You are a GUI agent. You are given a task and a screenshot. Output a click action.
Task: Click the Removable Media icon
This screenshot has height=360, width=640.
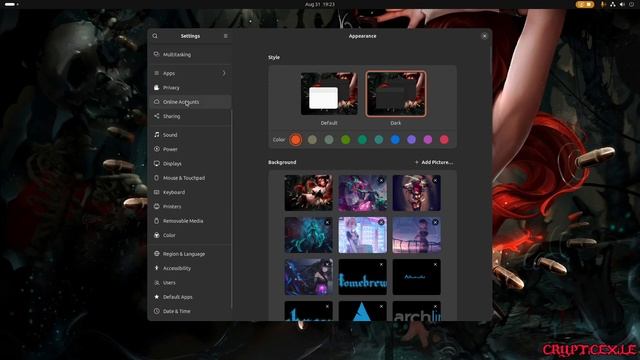tap(156, 220)
